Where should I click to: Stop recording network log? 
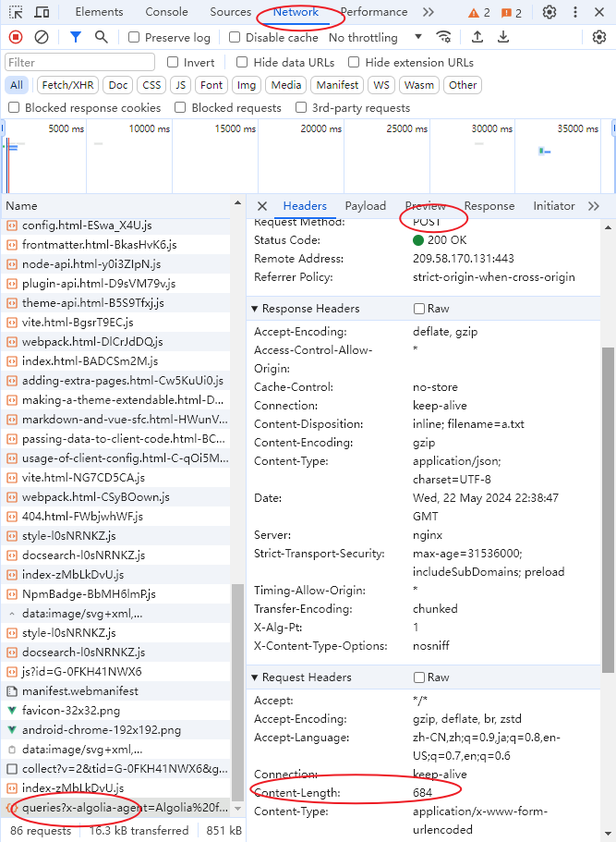[16, 37]
